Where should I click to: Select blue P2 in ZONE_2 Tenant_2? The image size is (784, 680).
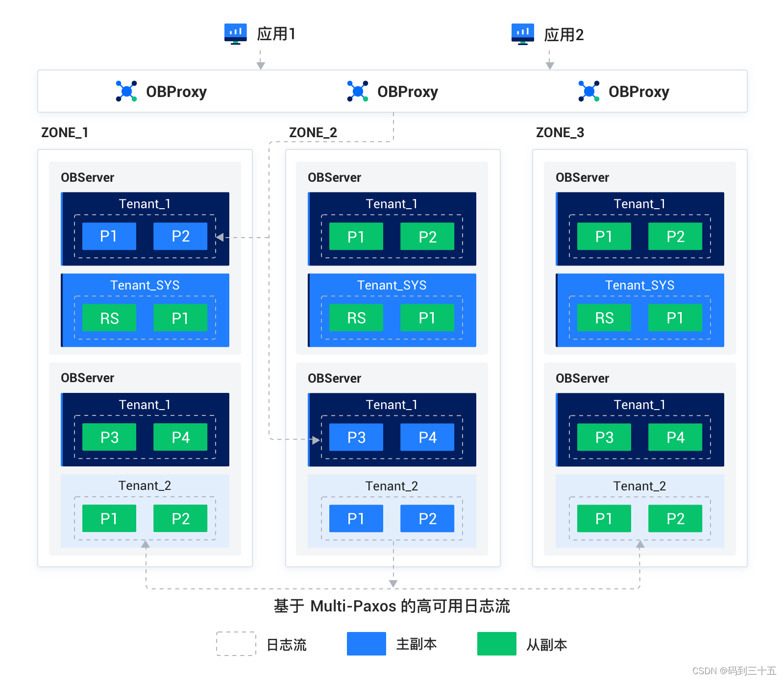point(427,518)
